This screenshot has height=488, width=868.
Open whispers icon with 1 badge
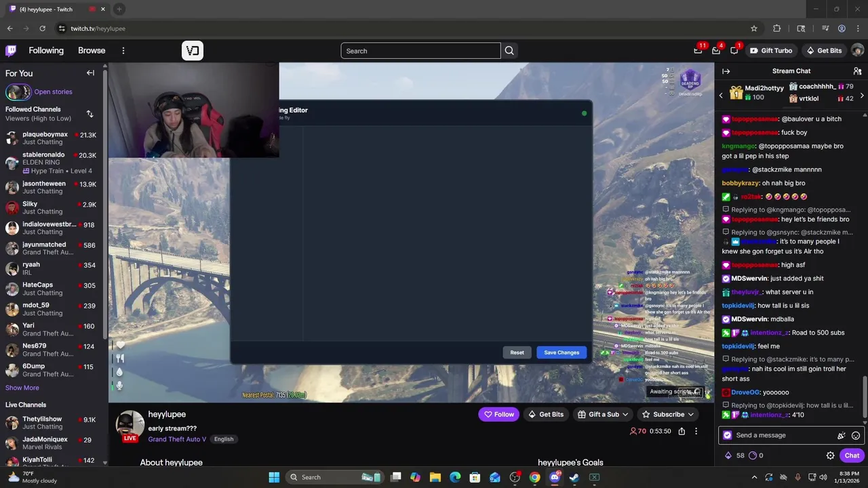[734, 51]
